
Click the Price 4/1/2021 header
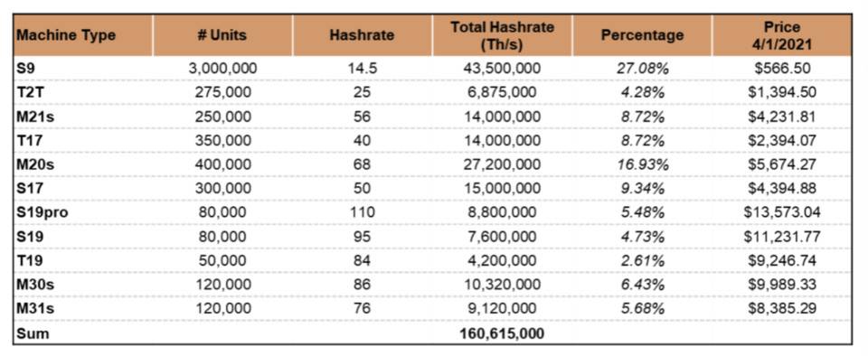point(782,35)
